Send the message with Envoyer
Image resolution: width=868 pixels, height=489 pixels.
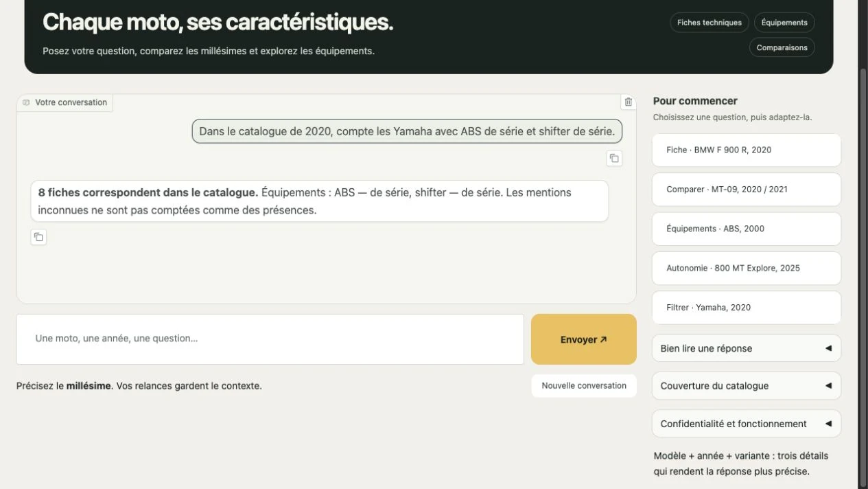pyautogui.click(x=584, y=339)
